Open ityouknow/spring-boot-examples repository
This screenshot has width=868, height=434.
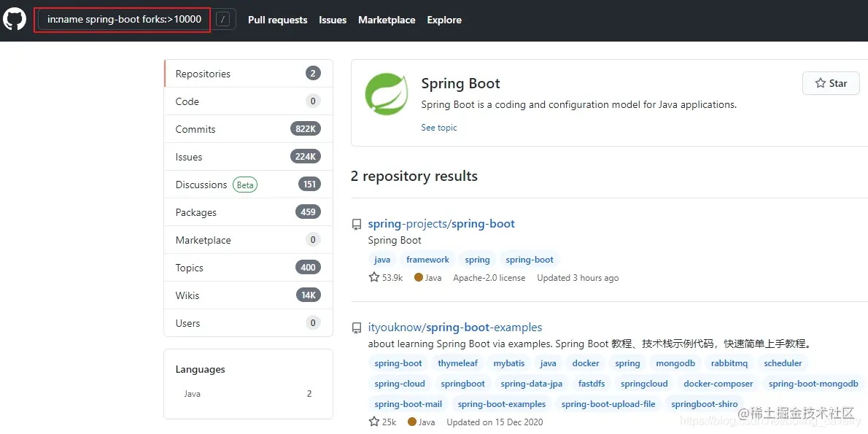(x=455, y=328)
